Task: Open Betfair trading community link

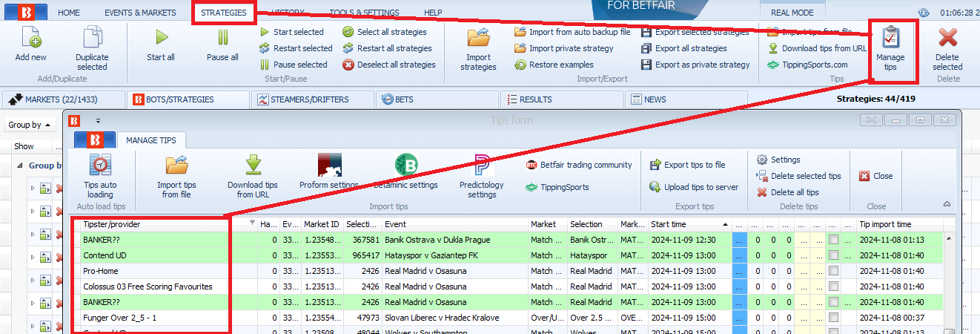Action: point(579,165)
